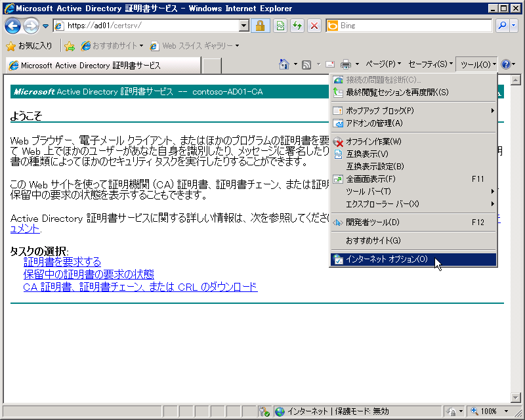Click インターネット | 保護モード: 無効 status text
Viewport: 525px width, 420px height.
pyautogui.click(x=338, y=411)
